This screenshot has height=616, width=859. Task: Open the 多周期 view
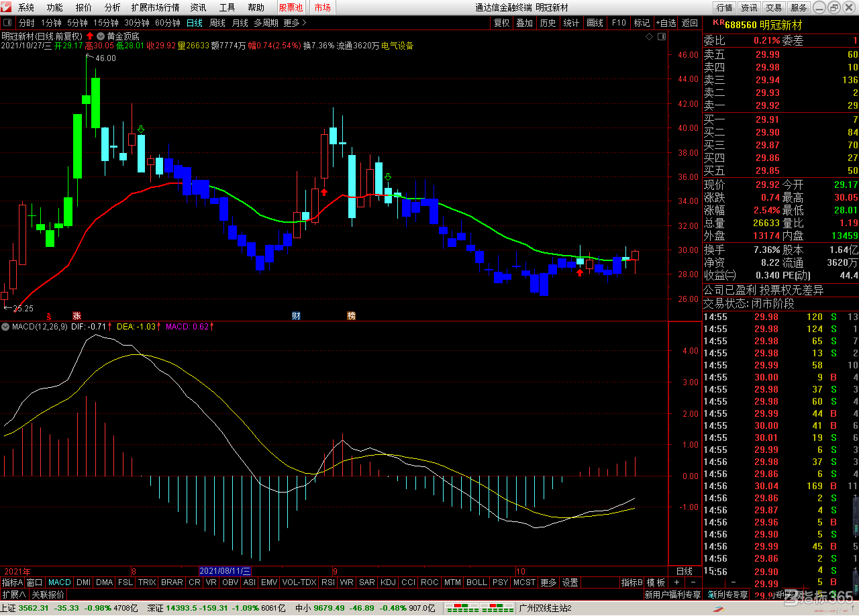266,22
